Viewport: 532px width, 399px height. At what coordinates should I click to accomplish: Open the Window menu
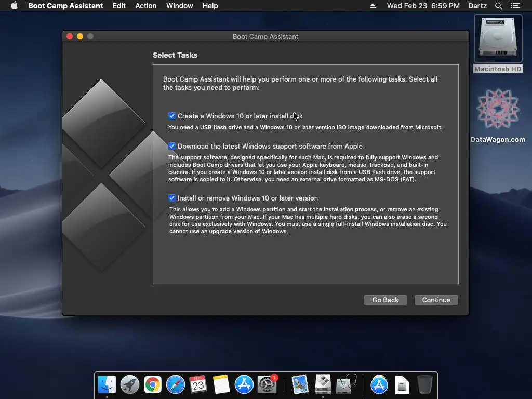click(x=179, y=6)
